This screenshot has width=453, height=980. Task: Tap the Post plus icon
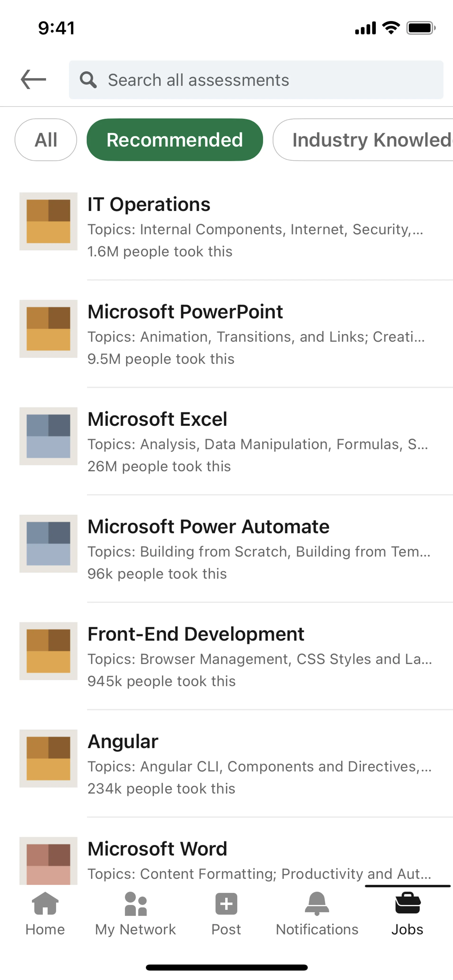pos(226,904)
